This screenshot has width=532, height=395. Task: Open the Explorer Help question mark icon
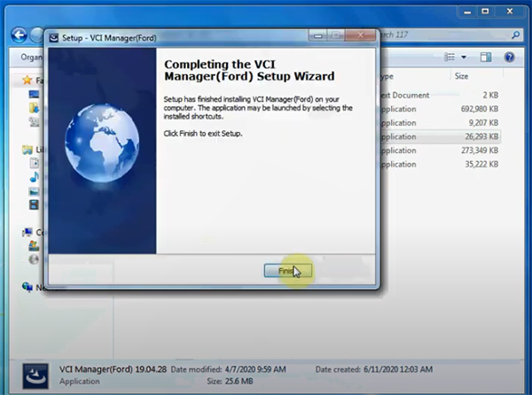[509, 58]
